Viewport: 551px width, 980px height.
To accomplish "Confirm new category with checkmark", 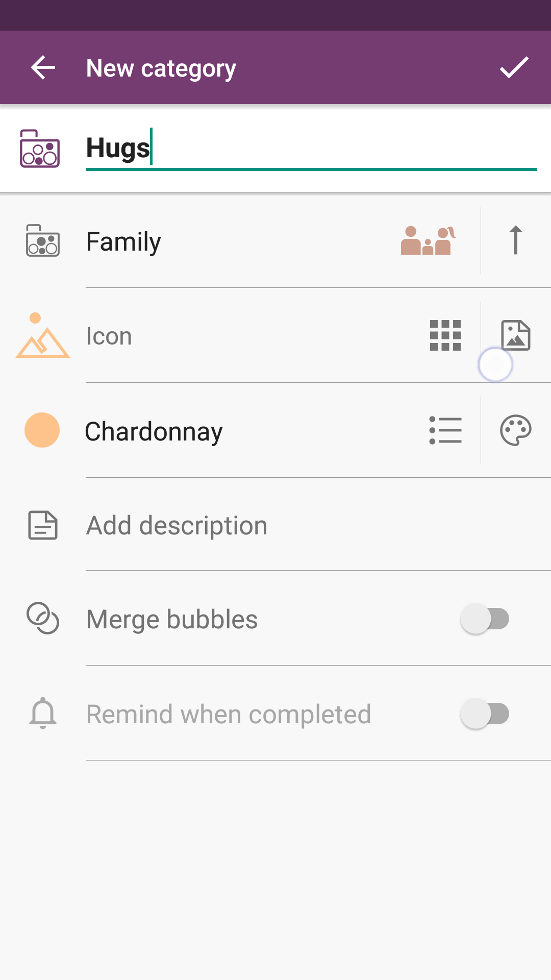I will pyautogui.click(x=514, y=68).
